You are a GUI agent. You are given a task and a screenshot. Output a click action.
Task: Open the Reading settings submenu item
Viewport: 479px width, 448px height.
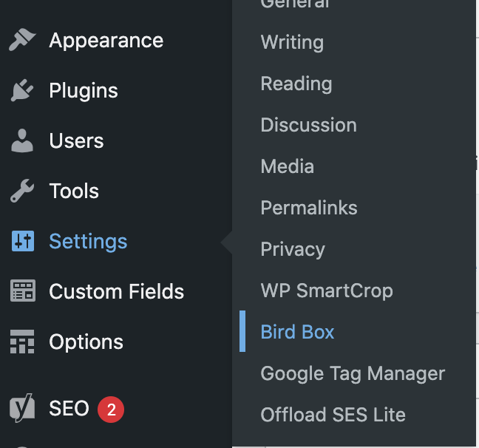296,84
